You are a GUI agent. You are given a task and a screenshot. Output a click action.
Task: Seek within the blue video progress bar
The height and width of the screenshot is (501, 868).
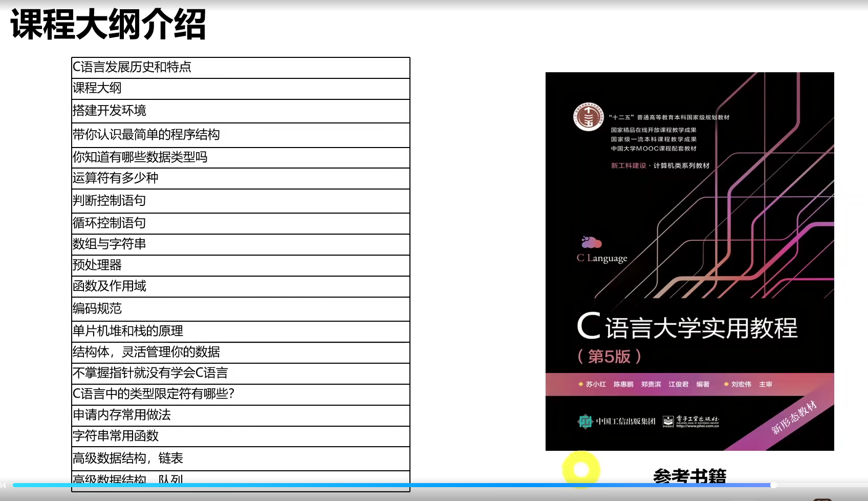[x=392, y=485]
